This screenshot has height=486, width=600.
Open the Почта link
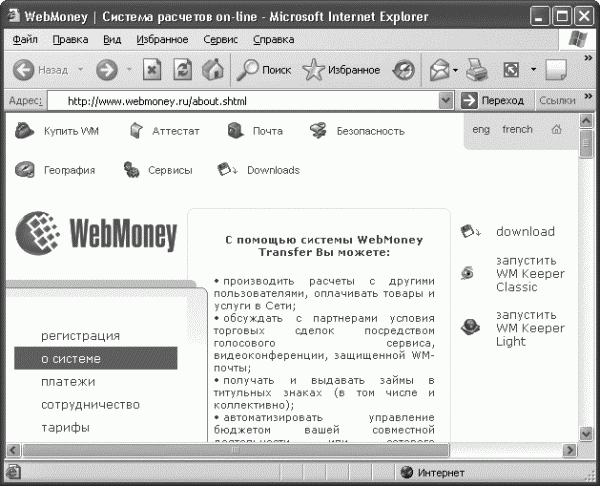(267, 131)
